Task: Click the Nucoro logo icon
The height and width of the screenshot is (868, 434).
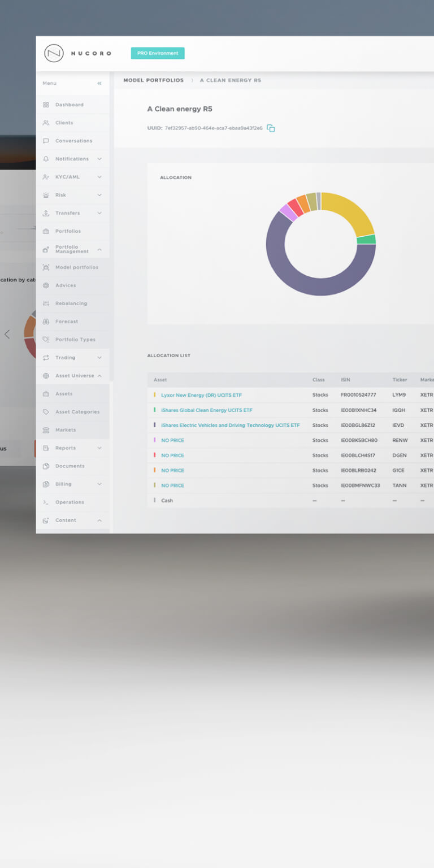Action: click(x=54, y=53)
